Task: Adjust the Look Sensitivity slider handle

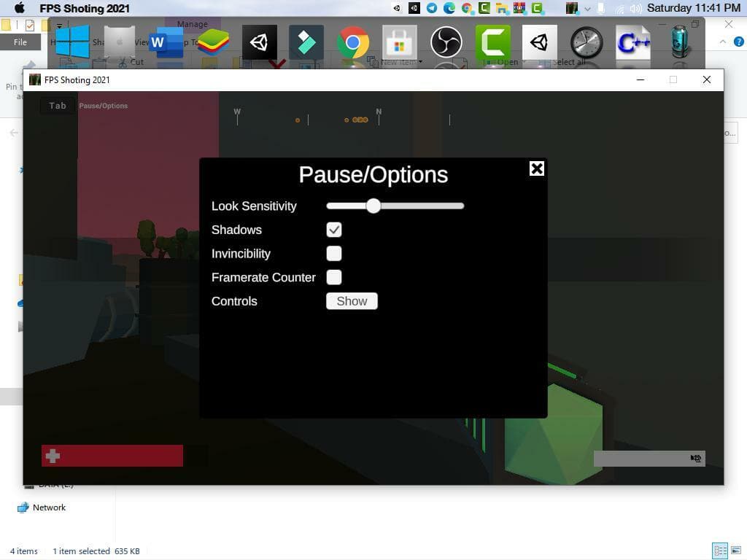Action: coord(373,206)
